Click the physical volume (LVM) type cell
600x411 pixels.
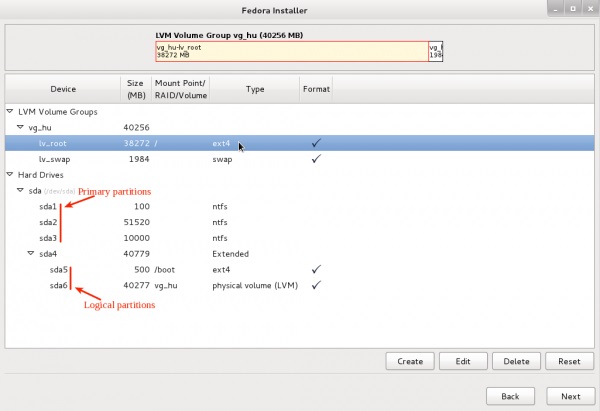coord(255,285)
